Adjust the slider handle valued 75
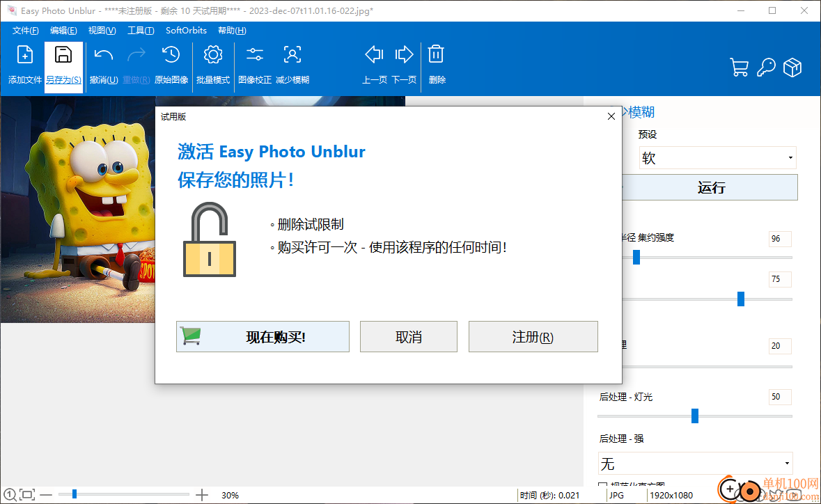Image resolution: width=821 pixels, height=504 pixels. point(740,299)
